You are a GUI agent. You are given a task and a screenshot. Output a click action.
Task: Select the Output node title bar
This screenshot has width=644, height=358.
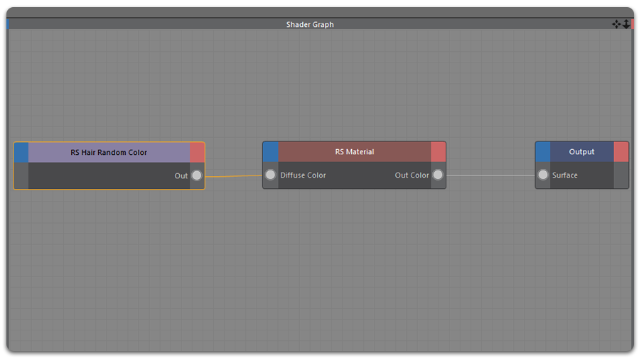581,152
